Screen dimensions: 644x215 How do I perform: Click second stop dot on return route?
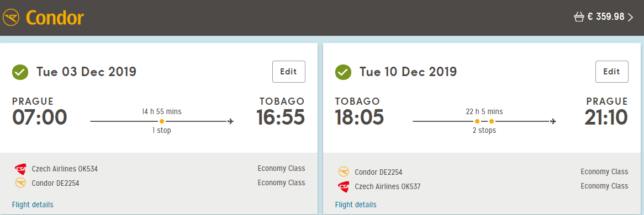[x=491, y=121]
